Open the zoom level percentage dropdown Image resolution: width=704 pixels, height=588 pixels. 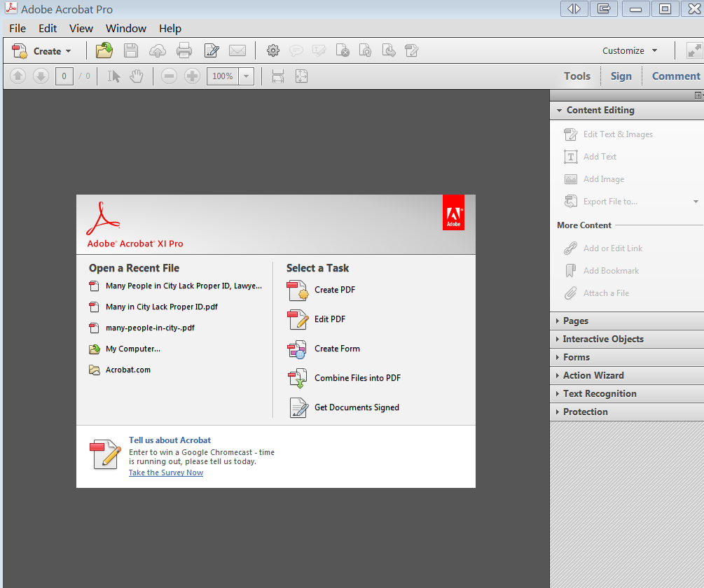coord(245,76)
